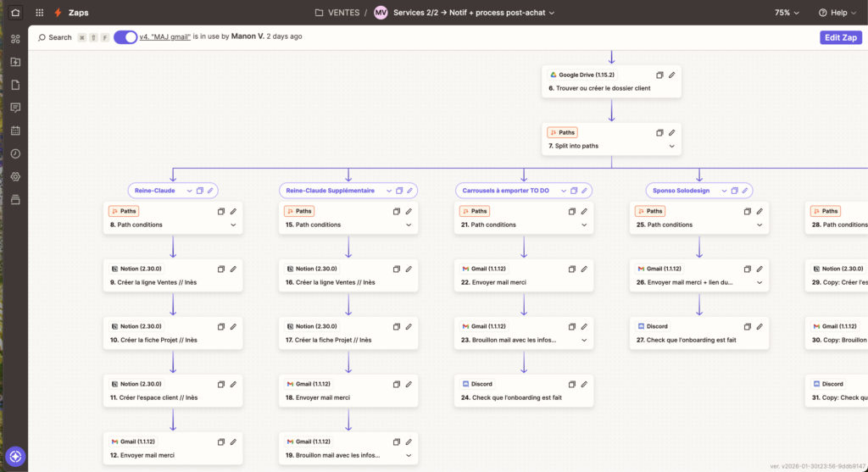868x472 pixels.
Task: Expand step 7 Split into paths chevron
Action: pyautogui.click(x=671, y=146)
